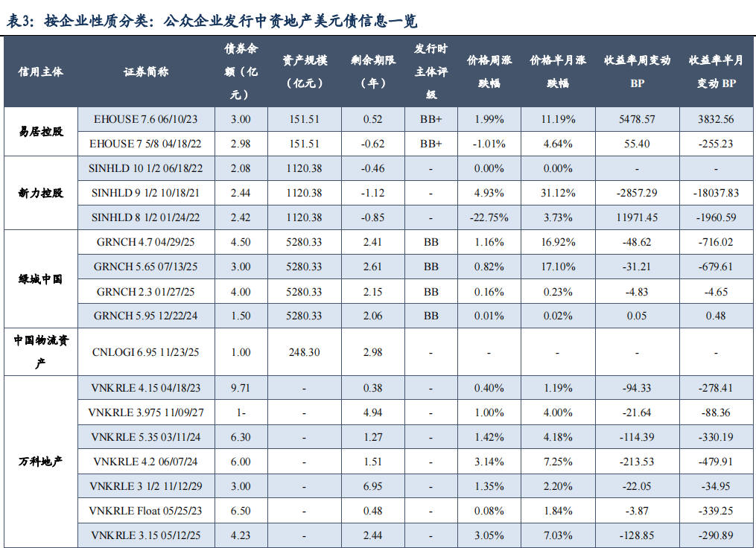Image resolution: width=756 pixels, height=548 pixels.
Task: Click yield change value 3832.56
Action: point(716,119)
